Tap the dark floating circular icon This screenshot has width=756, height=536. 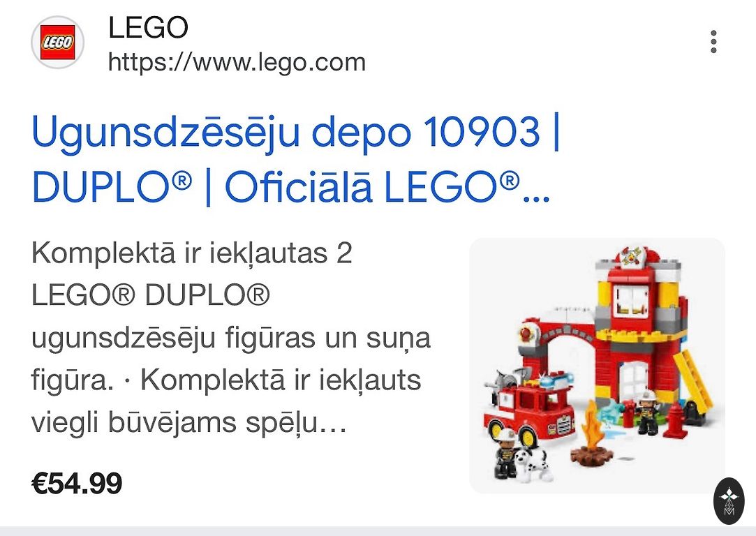click(x=729, y=501)
